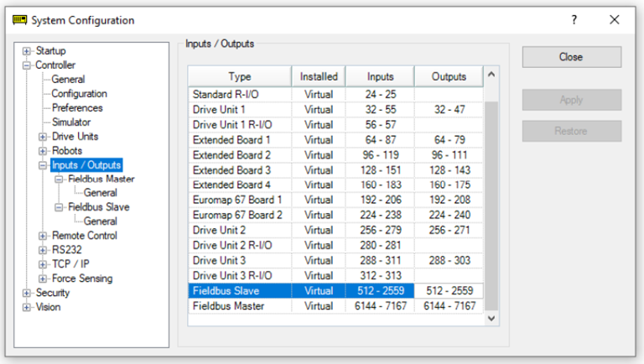
Task: Select Drive Units in the tree
Action: pyautogui.click(x=75, y=137)
